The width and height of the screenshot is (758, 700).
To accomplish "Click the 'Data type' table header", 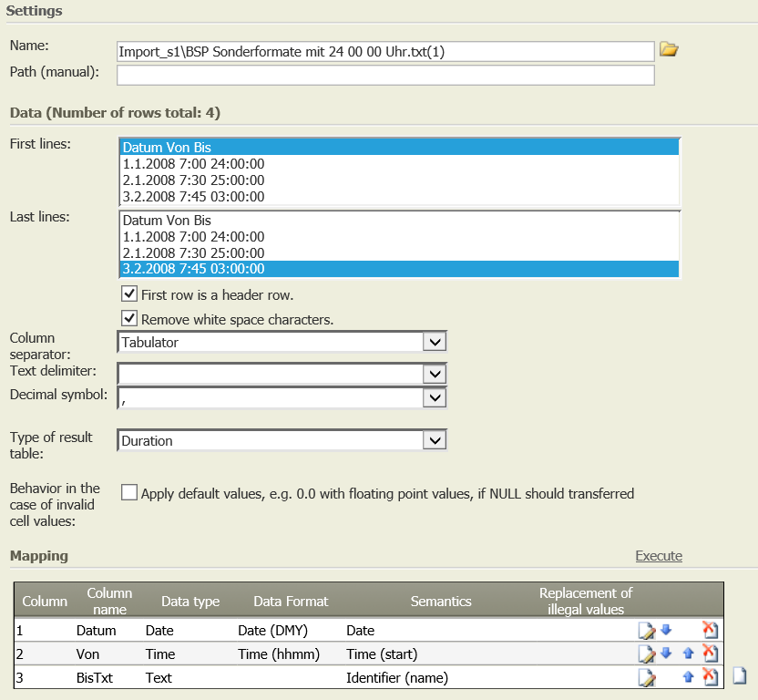I will pyautogui.click(x=190, y=602).
